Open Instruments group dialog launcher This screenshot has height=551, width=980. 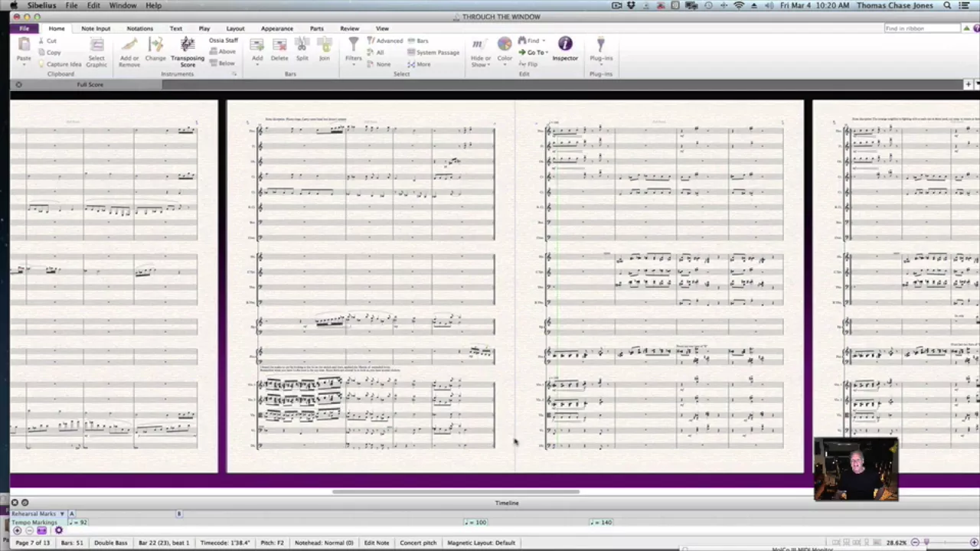(234, 74)
